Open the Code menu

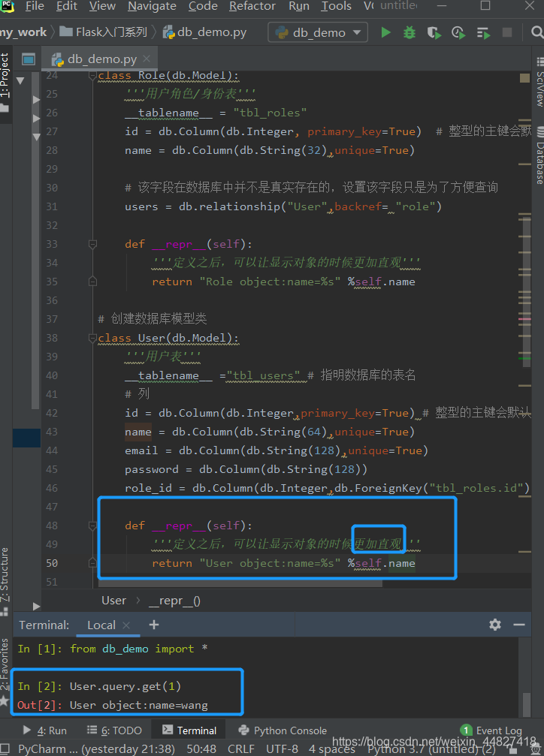click(x=203, y=6)
